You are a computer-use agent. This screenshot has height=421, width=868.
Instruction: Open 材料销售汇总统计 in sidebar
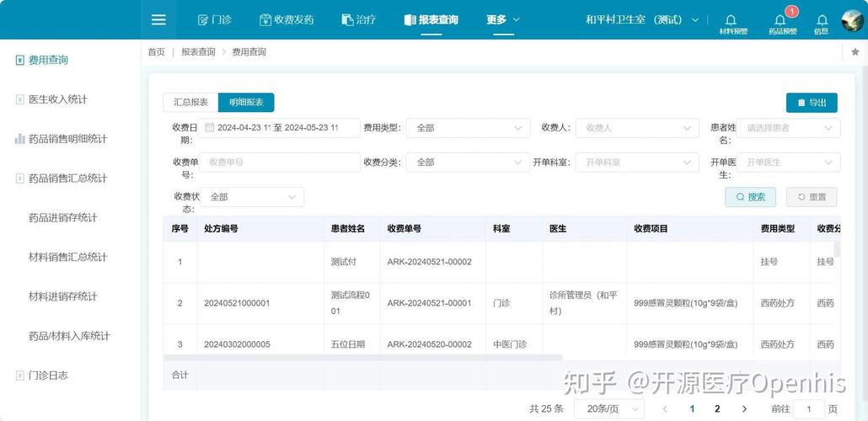tap(68, 257)
